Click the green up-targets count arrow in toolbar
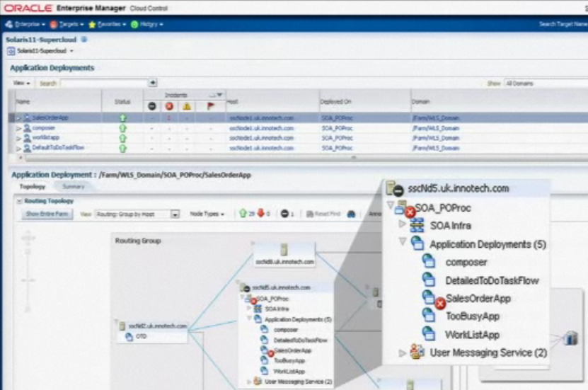 [x=243, y=213]
